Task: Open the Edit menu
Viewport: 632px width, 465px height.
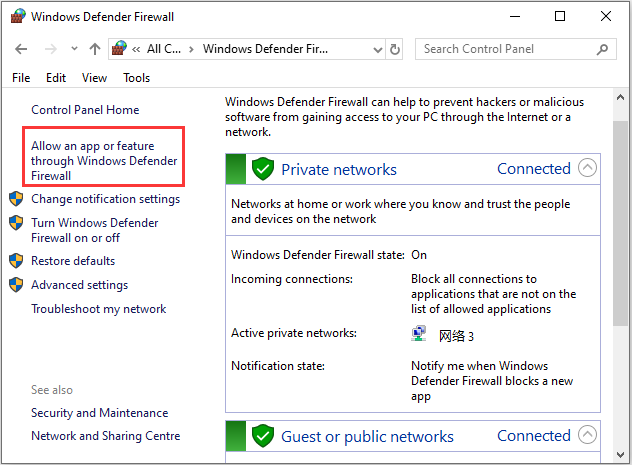Action: (56, 78)
